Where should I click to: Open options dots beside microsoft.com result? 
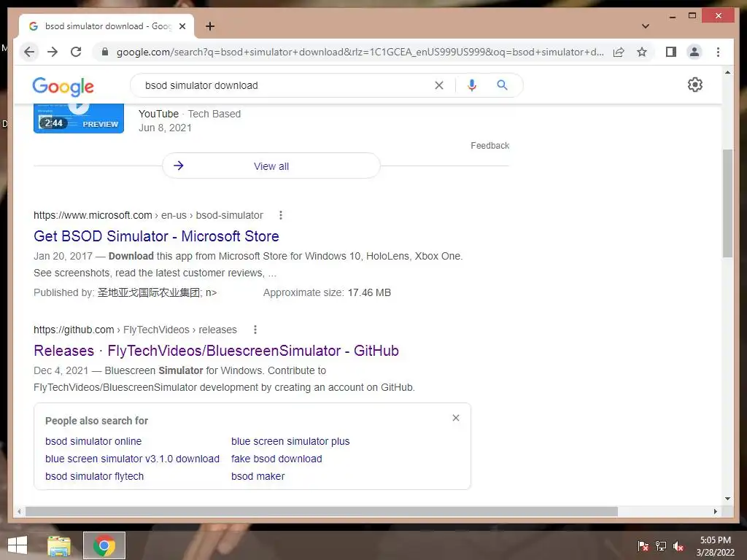(x=281, y=215)
